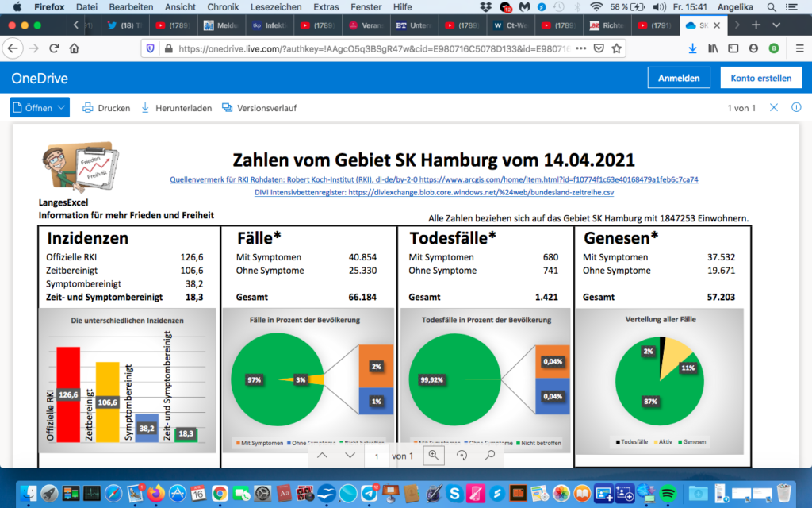This screenshot has height=508, width=812.
Task: Bookmark the page with the star icon
Action: [x=617, y=48]
